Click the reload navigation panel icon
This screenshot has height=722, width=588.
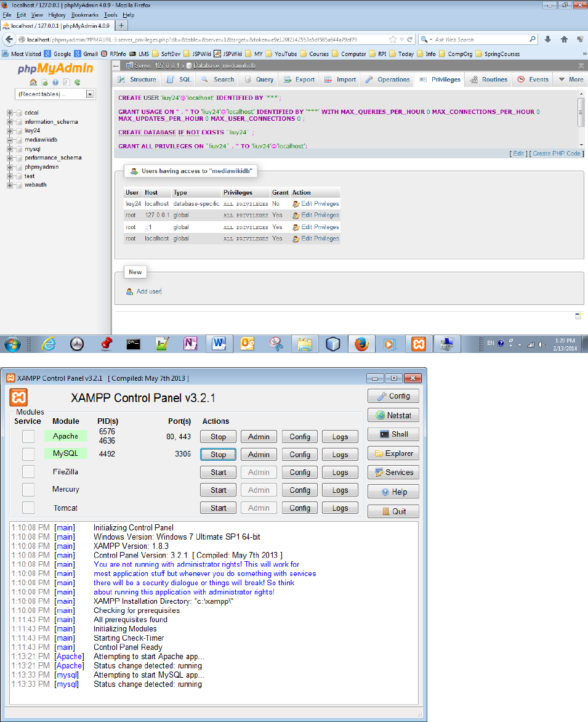(78, 82)
